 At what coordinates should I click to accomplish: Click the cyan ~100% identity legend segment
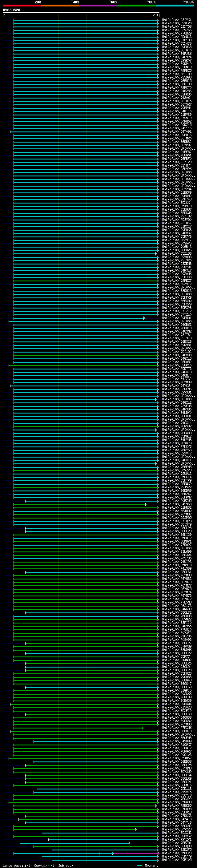[x=175, y=6]
